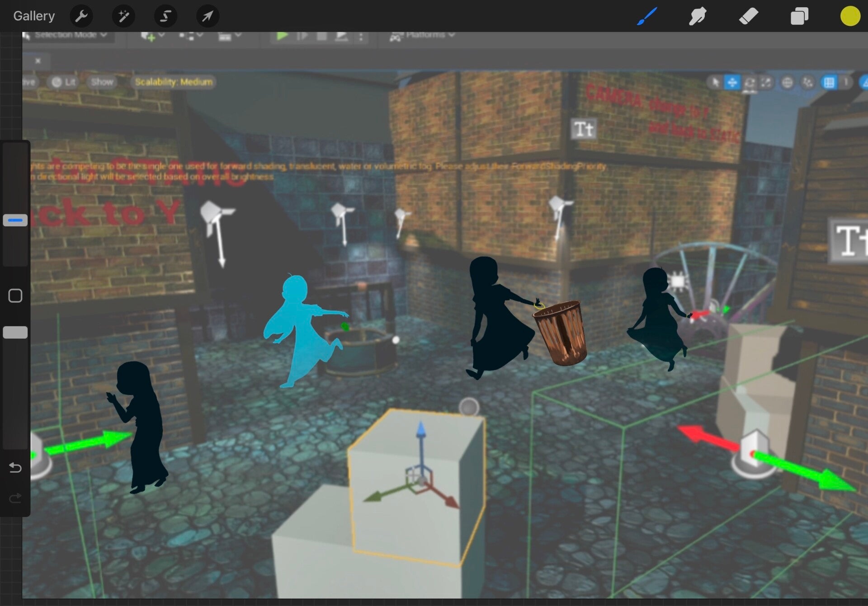Image resolution: width=868 pixels, height=606 pixels.
Task: Tap the brush opacity slider handle
Action: (x=15, y=333)
